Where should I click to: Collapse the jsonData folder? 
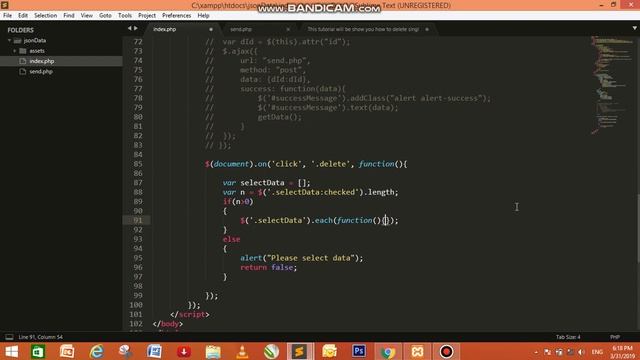[x=9, y=40]
